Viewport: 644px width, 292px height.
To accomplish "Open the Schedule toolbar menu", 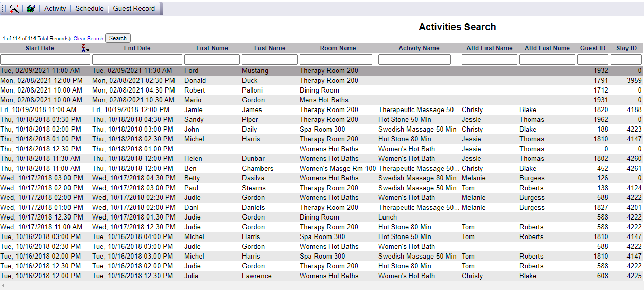I will tap(90, 8).
